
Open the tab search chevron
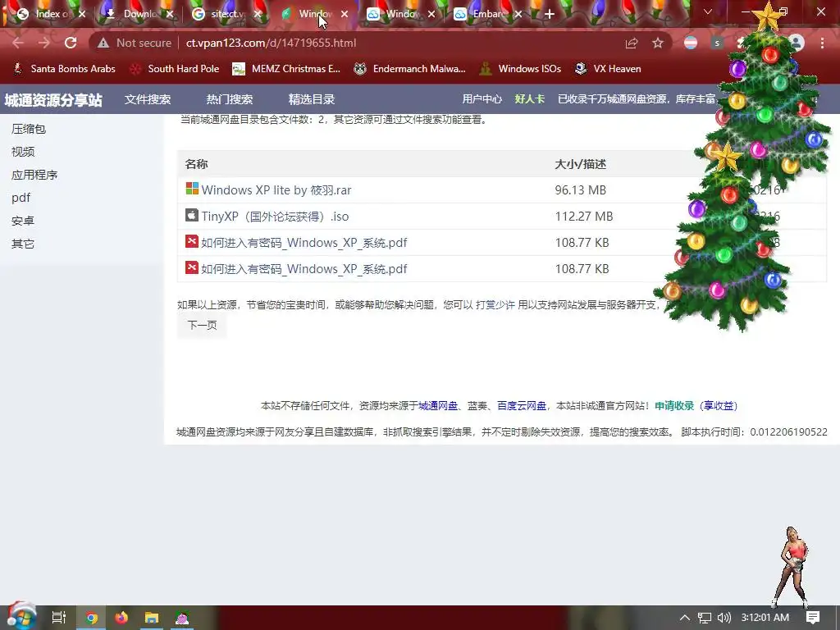coord(708,11)
